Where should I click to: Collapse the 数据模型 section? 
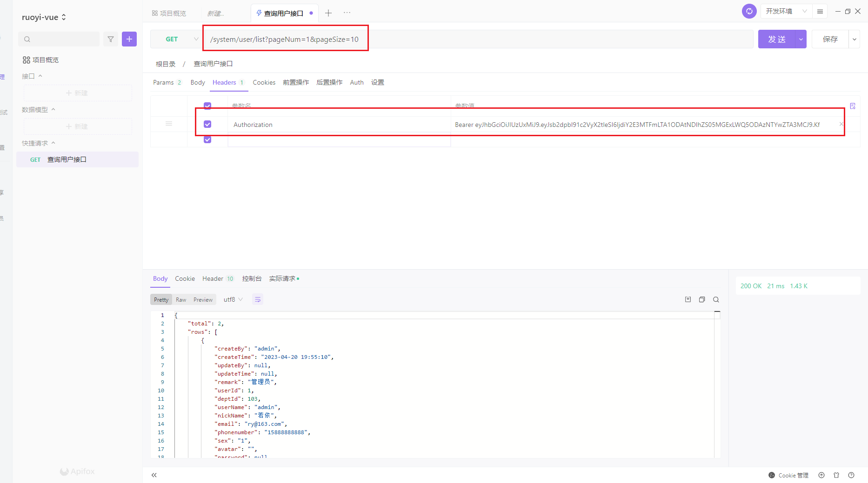[39, 110]
